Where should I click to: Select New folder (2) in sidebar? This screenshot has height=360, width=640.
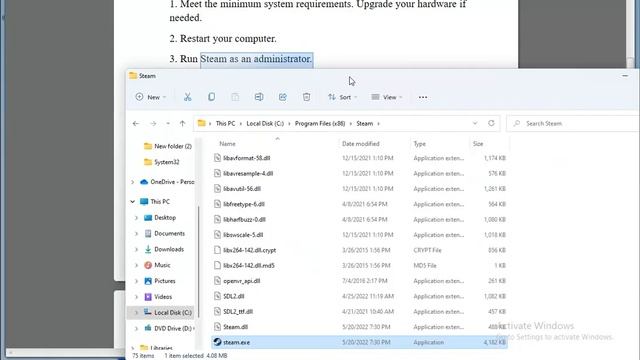tap(168, 146)
